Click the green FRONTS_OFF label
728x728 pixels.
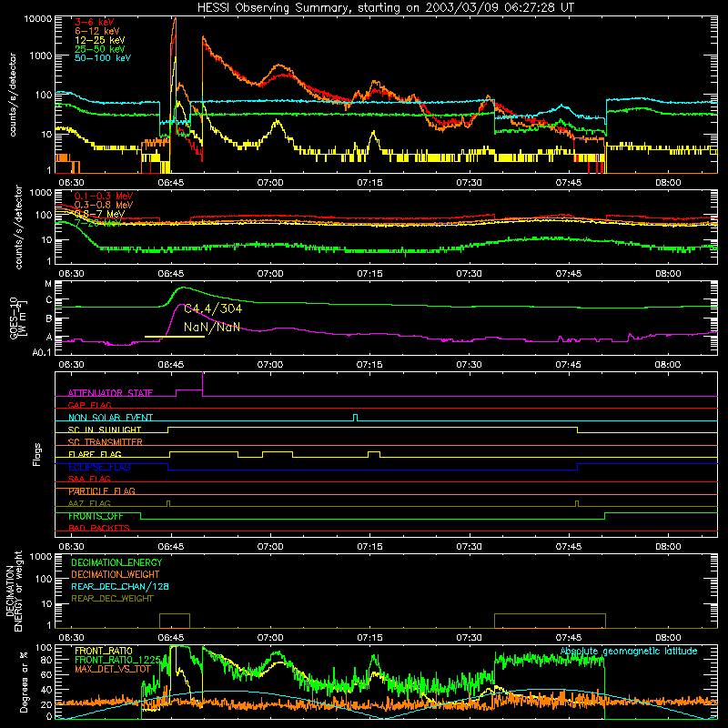click(96, 516)
